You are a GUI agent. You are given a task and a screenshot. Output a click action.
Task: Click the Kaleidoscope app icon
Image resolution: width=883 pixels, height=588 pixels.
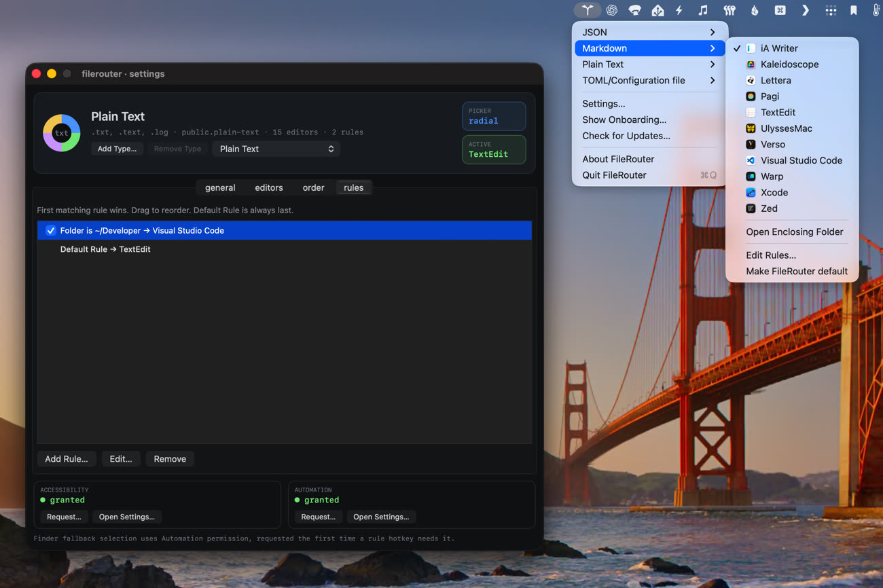[x=751, y=65]
